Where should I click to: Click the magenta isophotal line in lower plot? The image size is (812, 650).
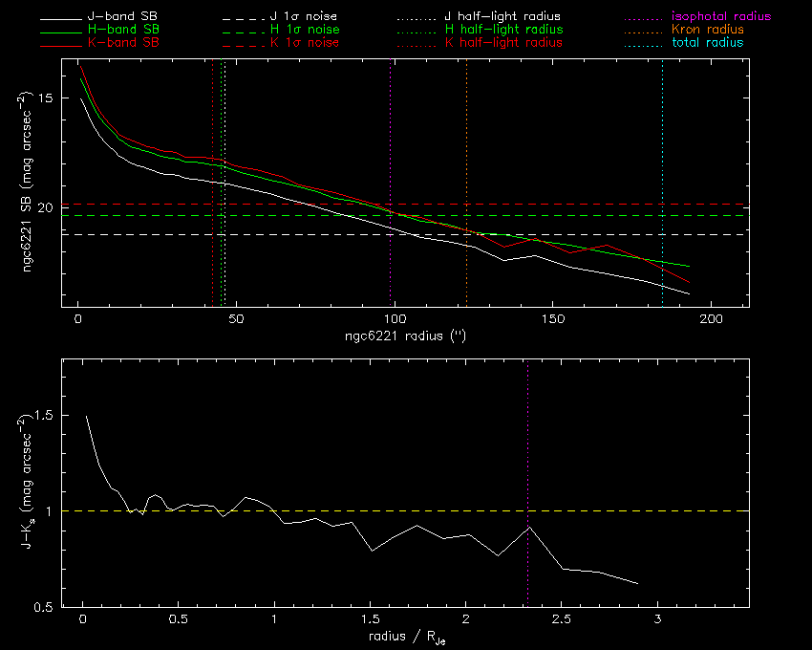[x=527, y=483]
